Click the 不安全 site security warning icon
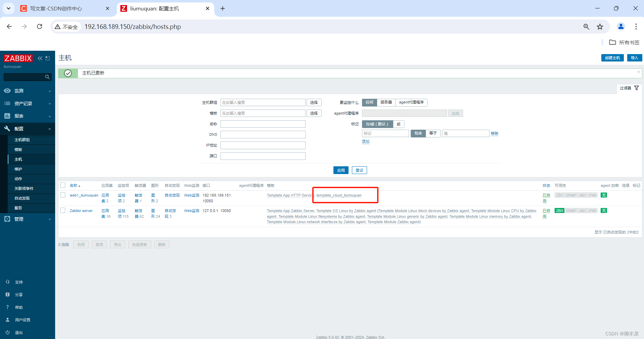 (x=66, y=27)
